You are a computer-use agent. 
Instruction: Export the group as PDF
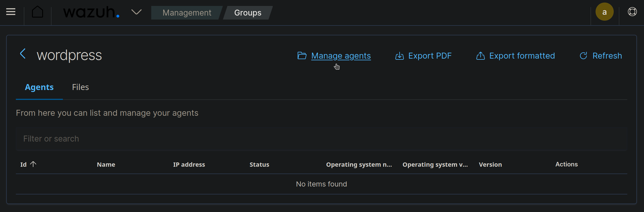(x=423, y=56)
